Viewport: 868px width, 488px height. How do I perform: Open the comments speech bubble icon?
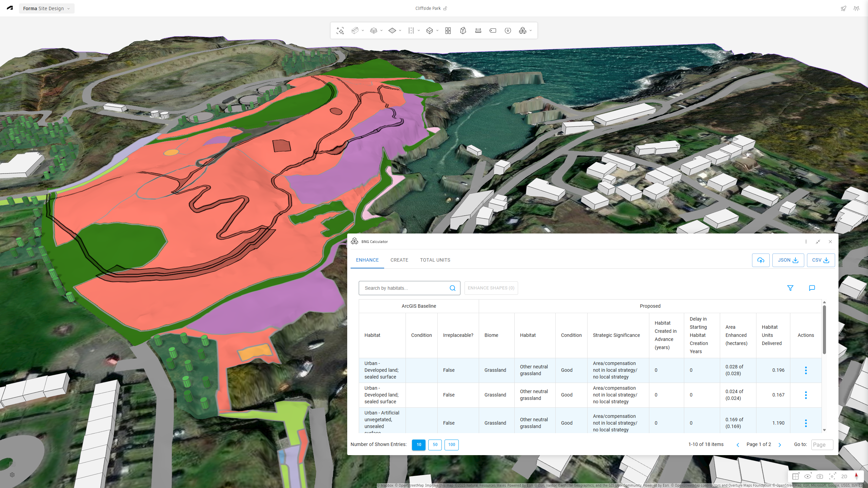[812, 288]
